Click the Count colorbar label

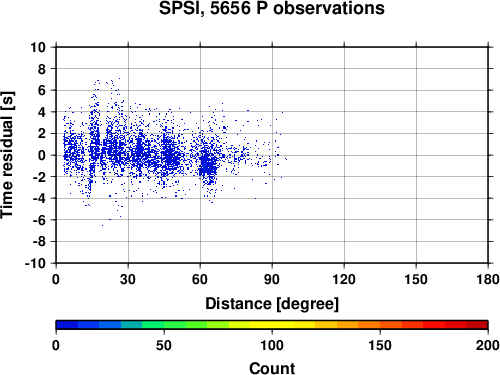coord(272,368)
